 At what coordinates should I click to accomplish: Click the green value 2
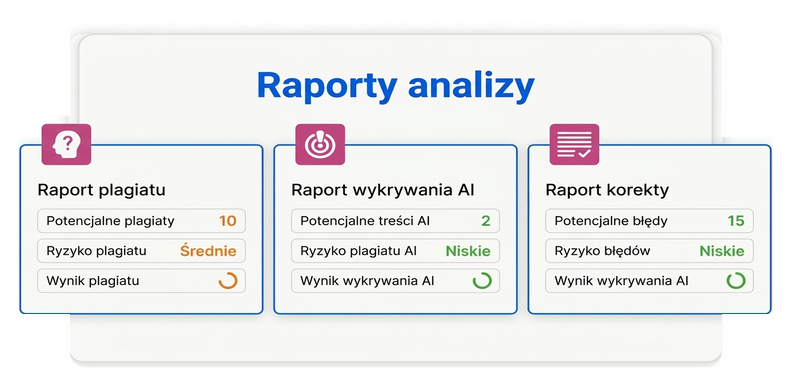click(486, 221)
